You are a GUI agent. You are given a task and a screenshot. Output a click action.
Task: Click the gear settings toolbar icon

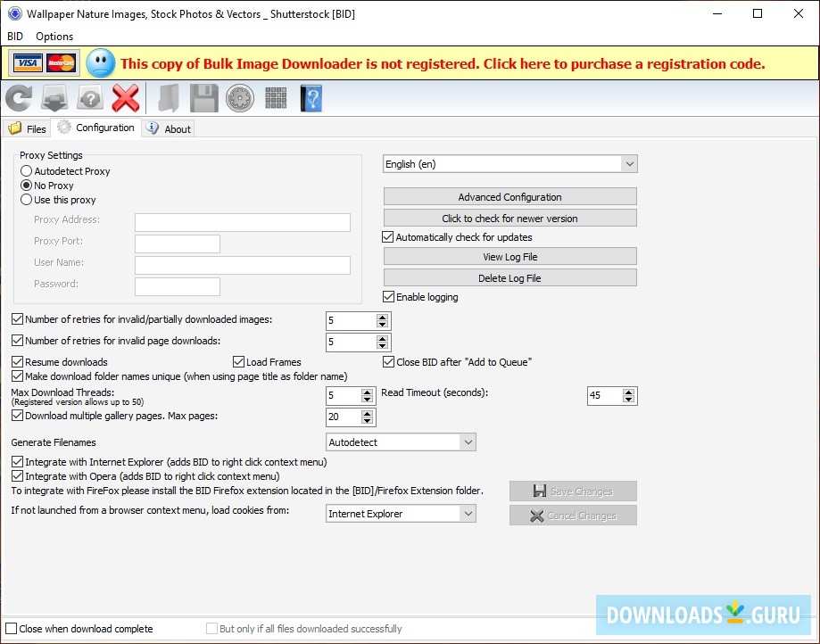point(240,98)
